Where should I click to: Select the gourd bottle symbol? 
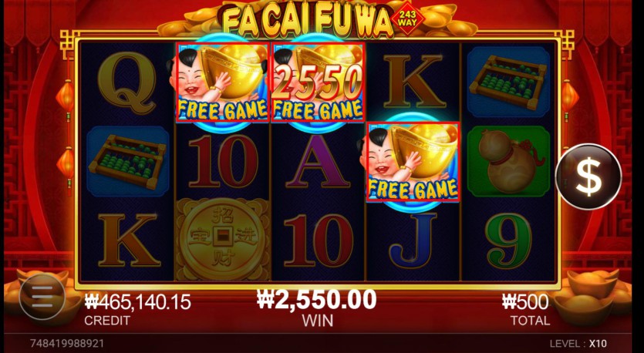pyautogui.click(x=508, y=161)
